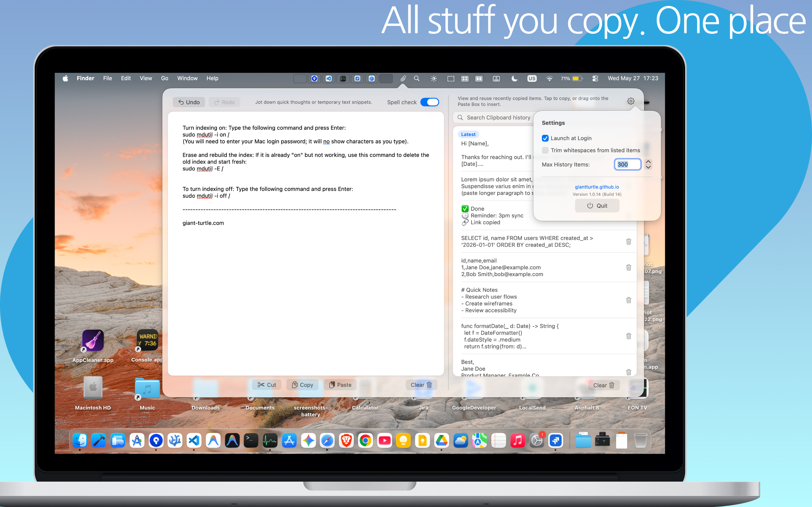Viewport: 812px width, 507px height.
Task: Increase Max History Items with up arrow
Action: tap(648, 162)
